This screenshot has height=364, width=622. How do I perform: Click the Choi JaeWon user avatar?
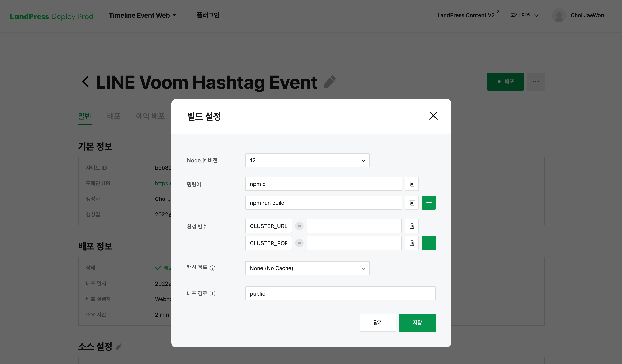pos(559,15)
